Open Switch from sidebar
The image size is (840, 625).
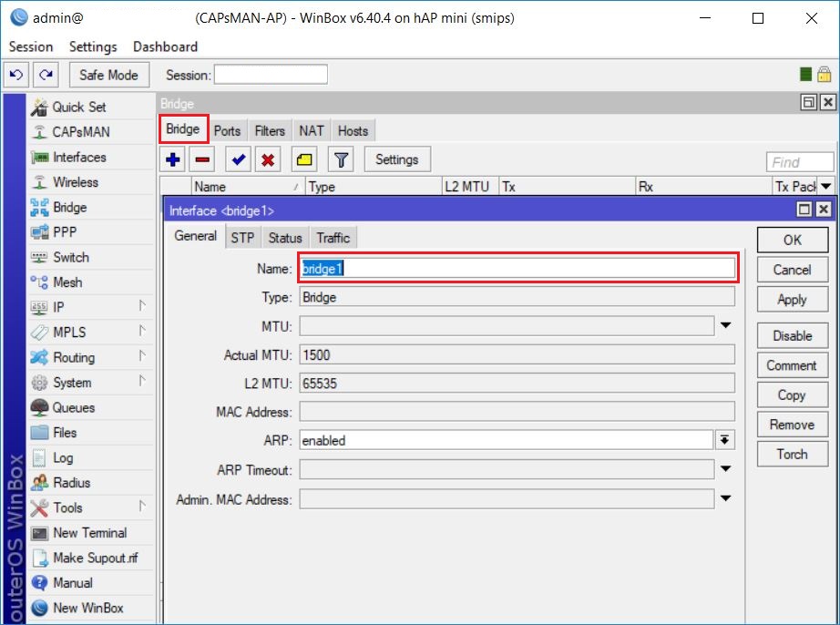[x=90, y=258]
